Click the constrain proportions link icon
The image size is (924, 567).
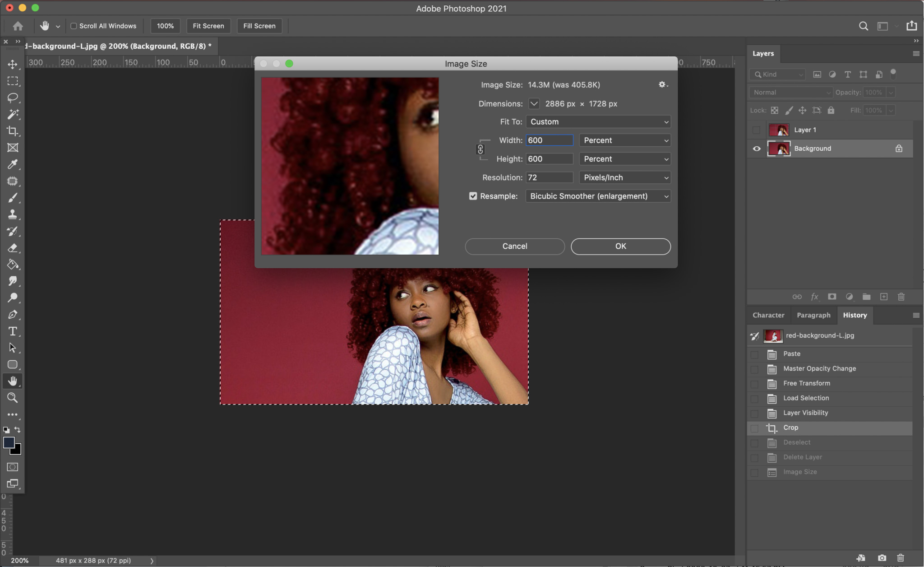[x=480, y=149]
